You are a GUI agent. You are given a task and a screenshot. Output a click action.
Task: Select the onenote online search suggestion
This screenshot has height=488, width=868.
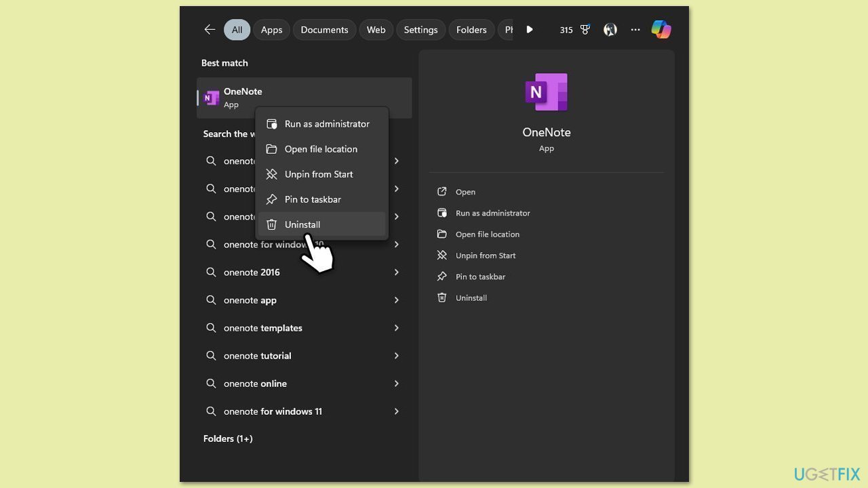303,384
